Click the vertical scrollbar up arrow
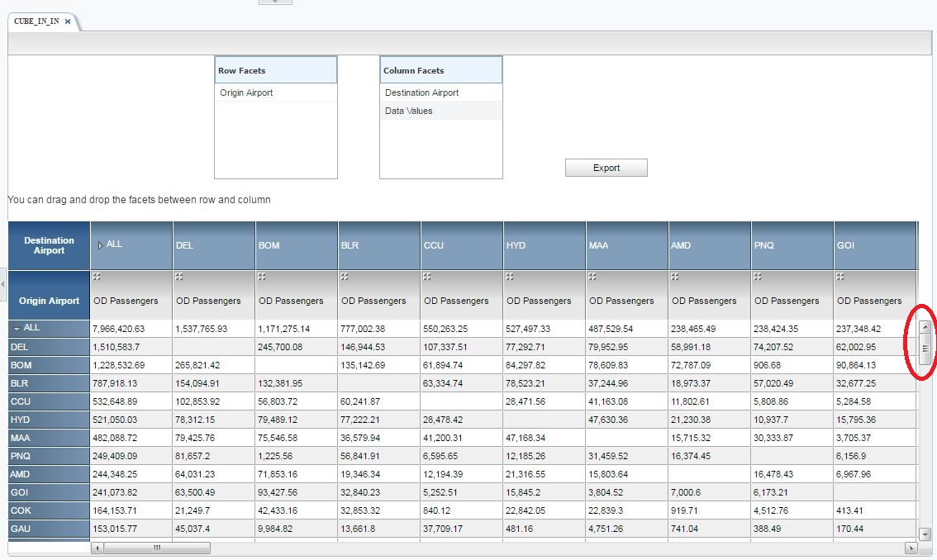Image resolution: width=937 pixels, height=560 pixels. click(925, 327)
